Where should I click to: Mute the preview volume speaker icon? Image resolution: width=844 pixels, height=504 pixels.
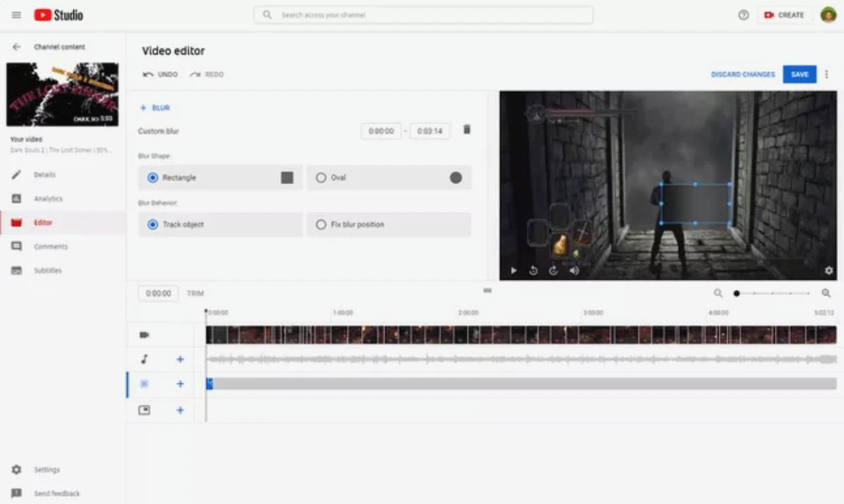pyautogui.click(x=574, y=270)
